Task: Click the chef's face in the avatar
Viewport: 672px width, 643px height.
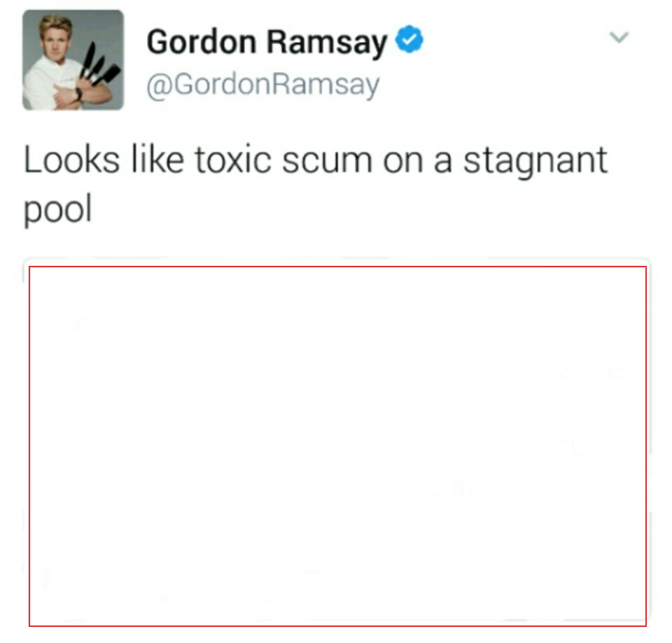Action: coord(55,38)
